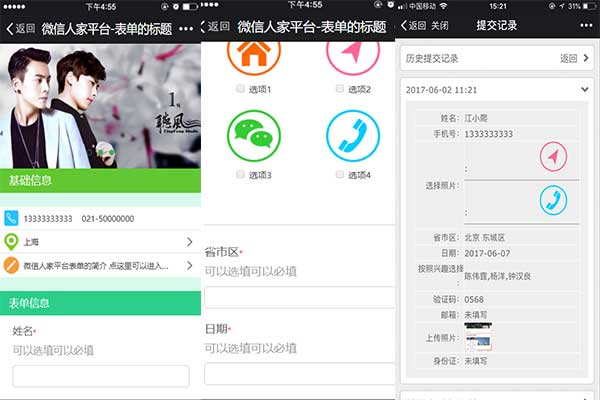Tap the banner image with two men
This screenshot has height=400, width=600.
pos(100,106)
